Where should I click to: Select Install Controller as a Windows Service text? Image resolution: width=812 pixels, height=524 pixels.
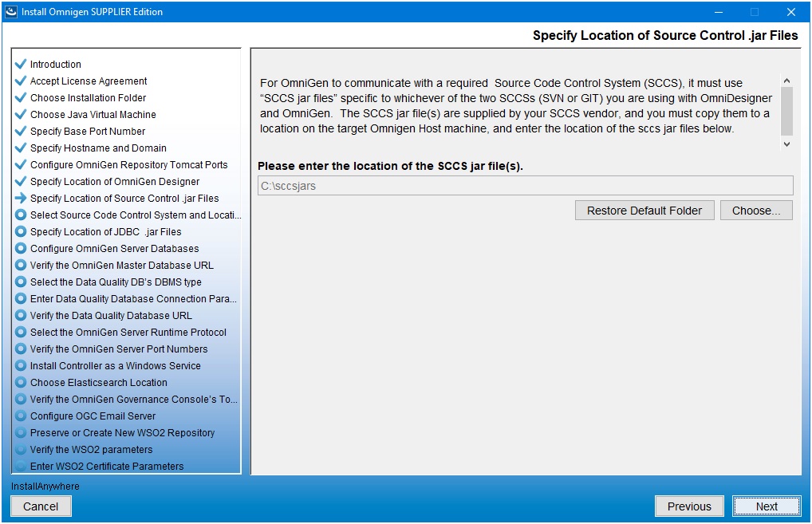point(116,365)
